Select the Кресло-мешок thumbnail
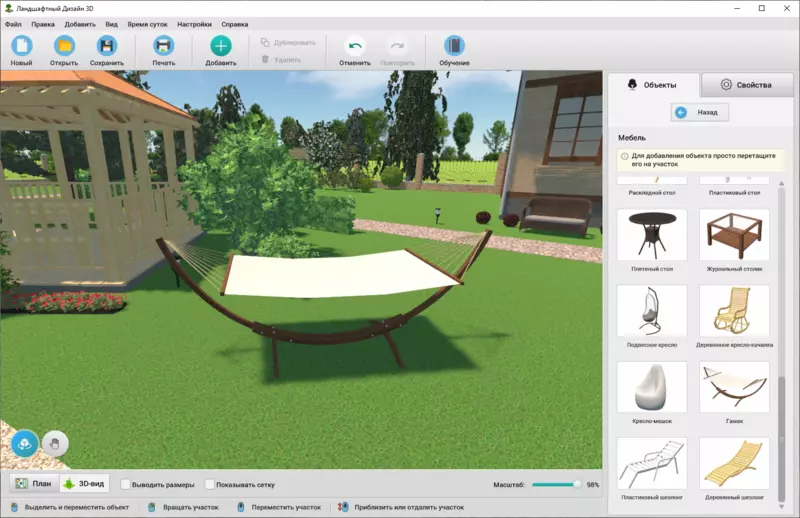 coord(652,387)
